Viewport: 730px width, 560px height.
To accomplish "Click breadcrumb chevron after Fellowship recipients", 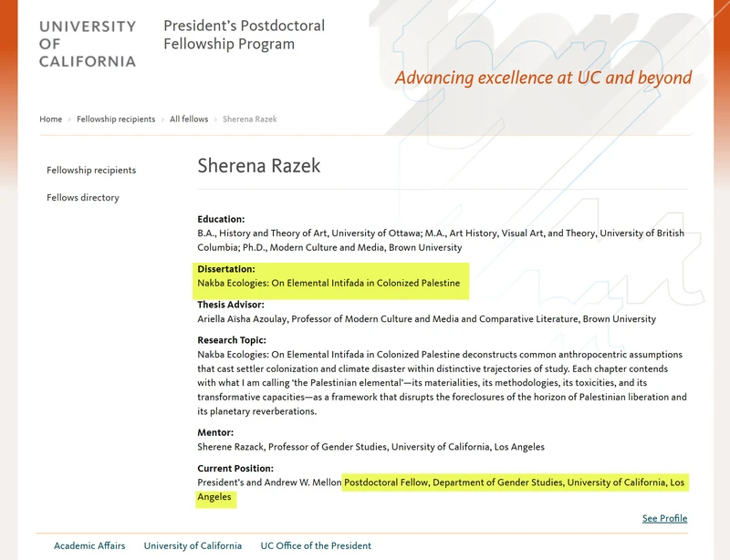I will pos(162,119).
